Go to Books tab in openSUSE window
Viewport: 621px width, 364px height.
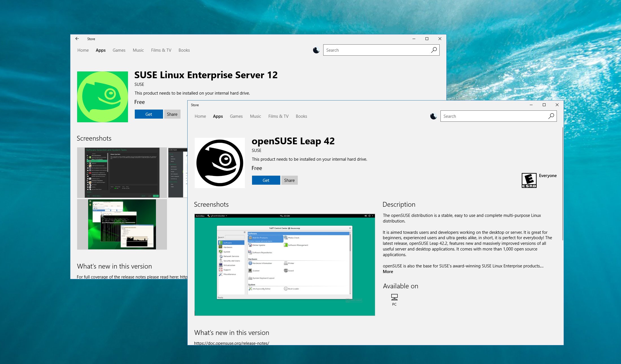pyautogui.click(x=301, y=116)
